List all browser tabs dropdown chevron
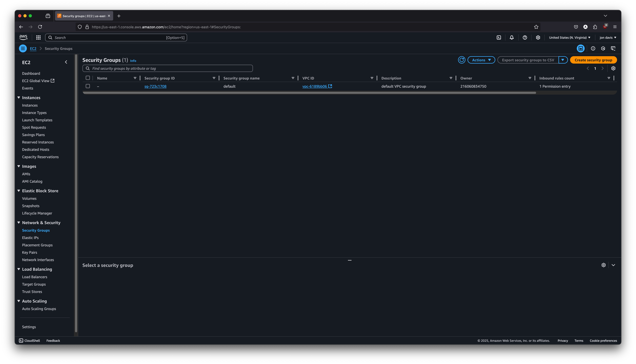 [605, 16]
